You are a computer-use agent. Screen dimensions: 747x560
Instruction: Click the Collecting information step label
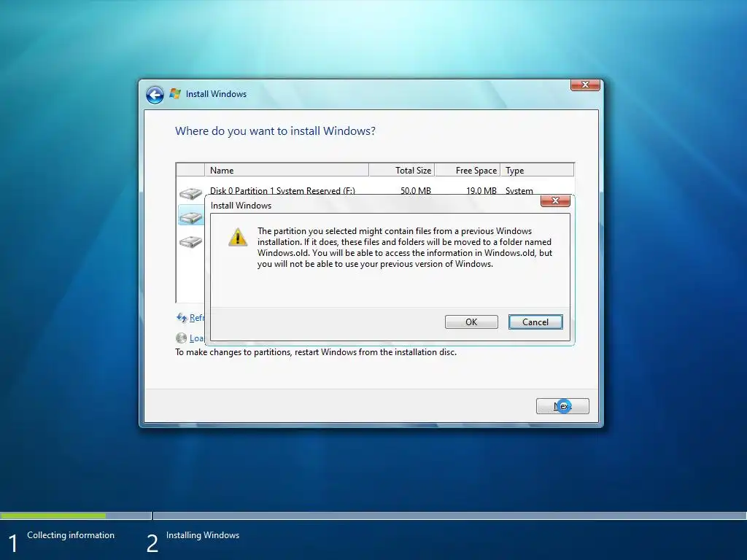pos(71,535)
